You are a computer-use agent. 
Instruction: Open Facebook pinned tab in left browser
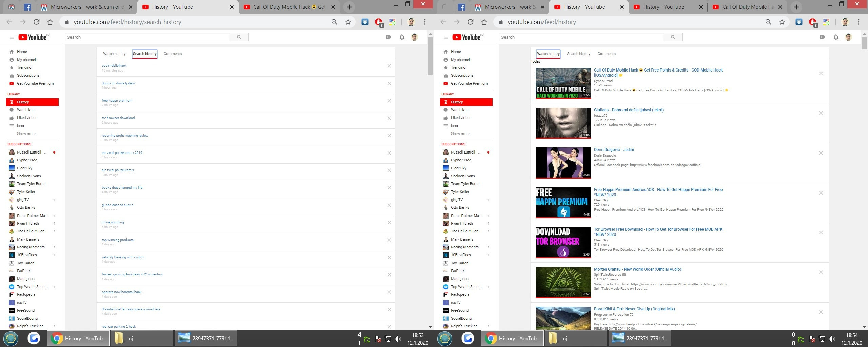pos(27,7)
